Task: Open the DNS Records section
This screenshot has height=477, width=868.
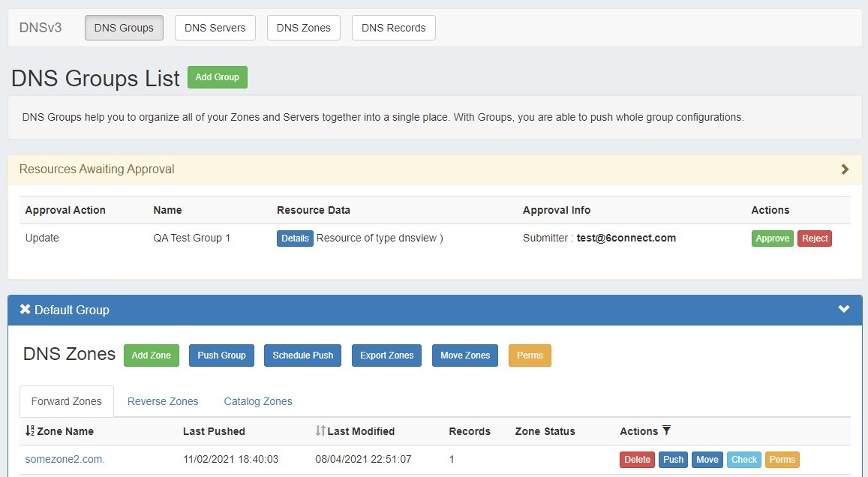Action: click(393, 28)
